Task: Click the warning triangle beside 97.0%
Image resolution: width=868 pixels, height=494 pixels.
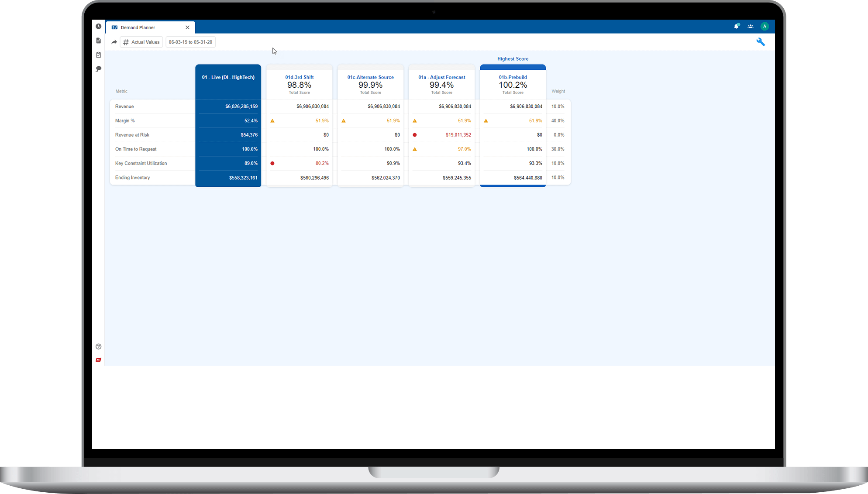Action: 415,149
